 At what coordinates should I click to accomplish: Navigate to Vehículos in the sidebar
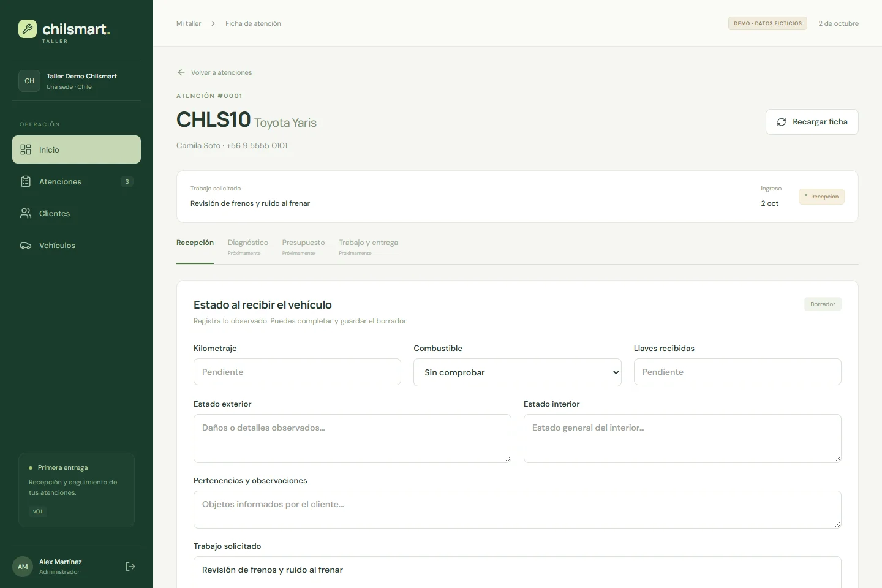coord(77,245)
